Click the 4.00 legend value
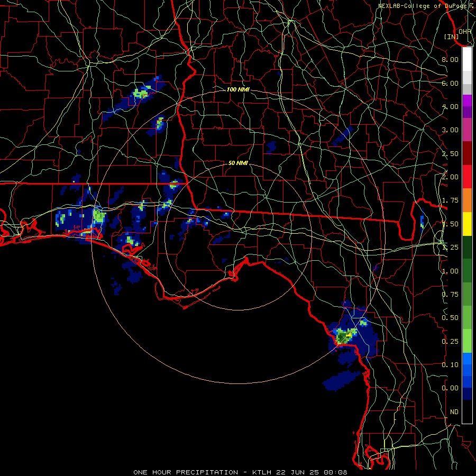Viewport: 476px width, 476px height. 450,106
